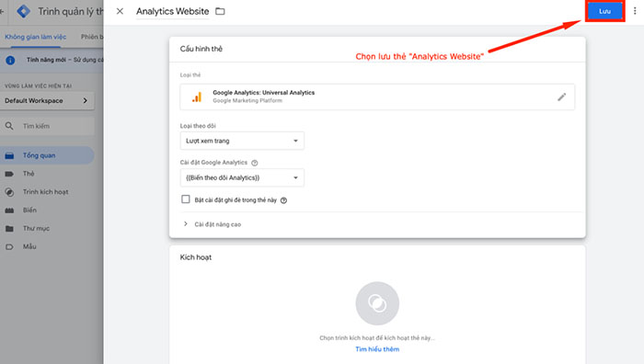Open Biến theo dõi Analytics dropdown
Screen dimensions: 644x364
[242, 177]
